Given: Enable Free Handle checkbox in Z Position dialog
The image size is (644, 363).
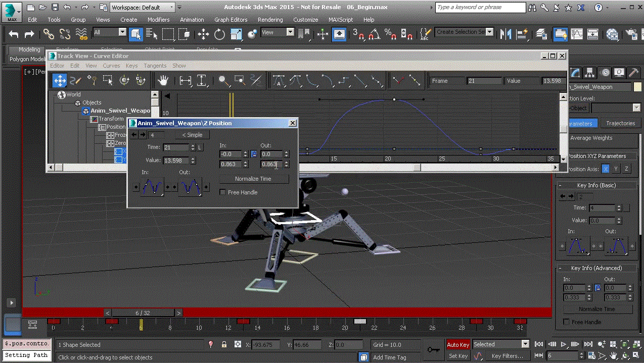Looking at the screenshot, I should 223,192.
